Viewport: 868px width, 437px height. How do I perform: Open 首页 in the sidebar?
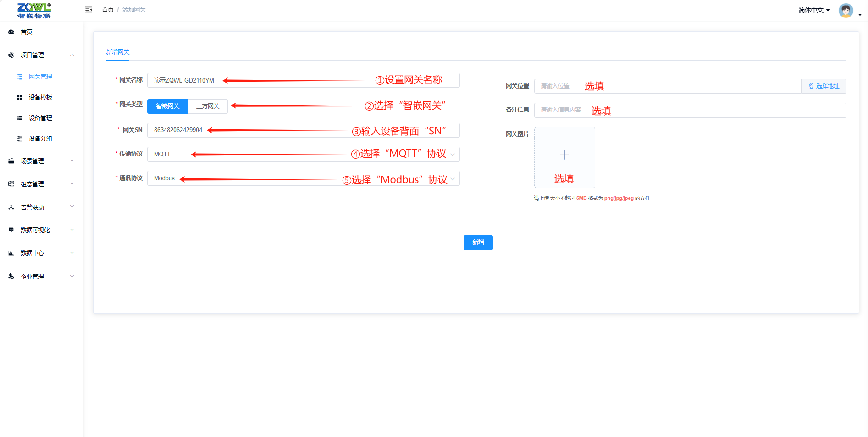click(x=27, y=32)
